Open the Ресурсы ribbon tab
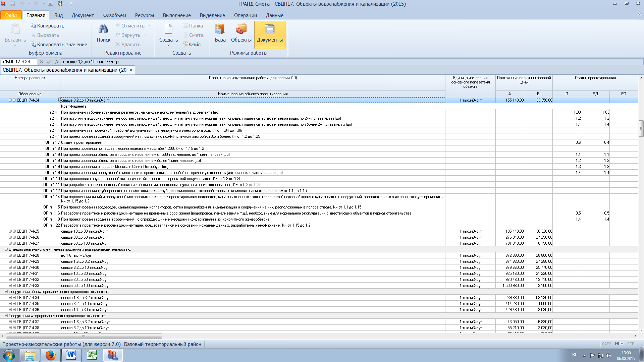The width and height of the screenshot is (644, 362). 144,15
